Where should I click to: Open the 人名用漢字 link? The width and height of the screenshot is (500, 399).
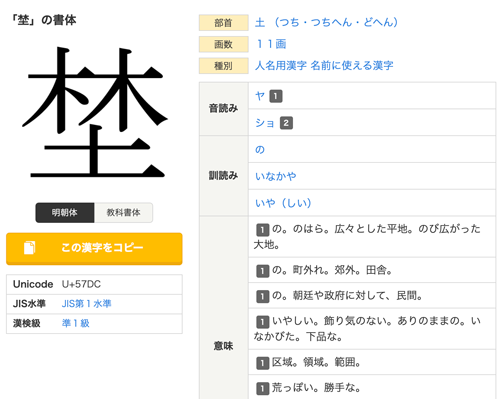(x=280, y=65)
